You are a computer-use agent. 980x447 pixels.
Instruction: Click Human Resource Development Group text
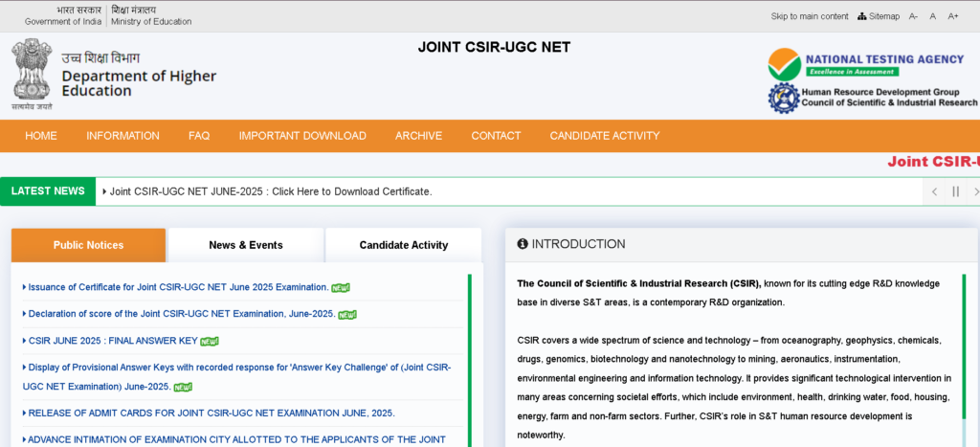tap(880, 92)
